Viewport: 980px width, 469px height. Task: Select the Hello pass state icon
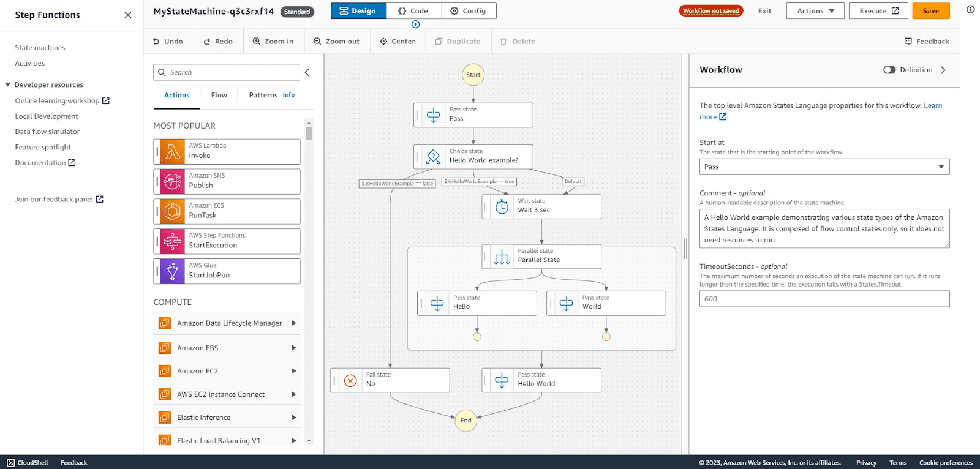437,303
